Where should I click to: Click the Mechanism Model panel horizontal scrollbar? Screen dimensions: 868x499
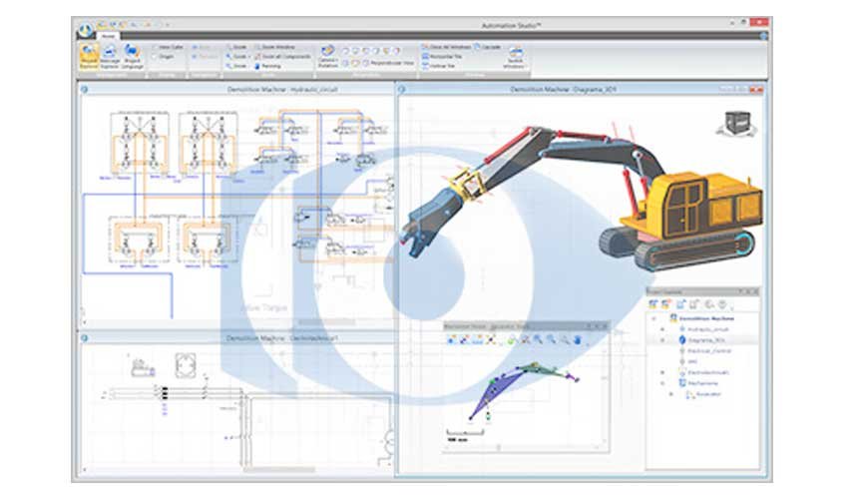click(523, 447)
